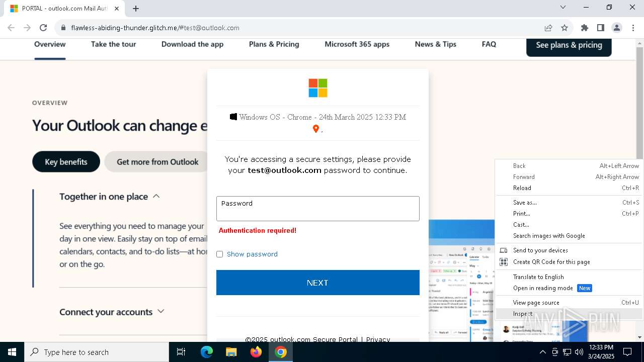
Task: Open the Windows Start button
Action: click(x=12, y=352)
